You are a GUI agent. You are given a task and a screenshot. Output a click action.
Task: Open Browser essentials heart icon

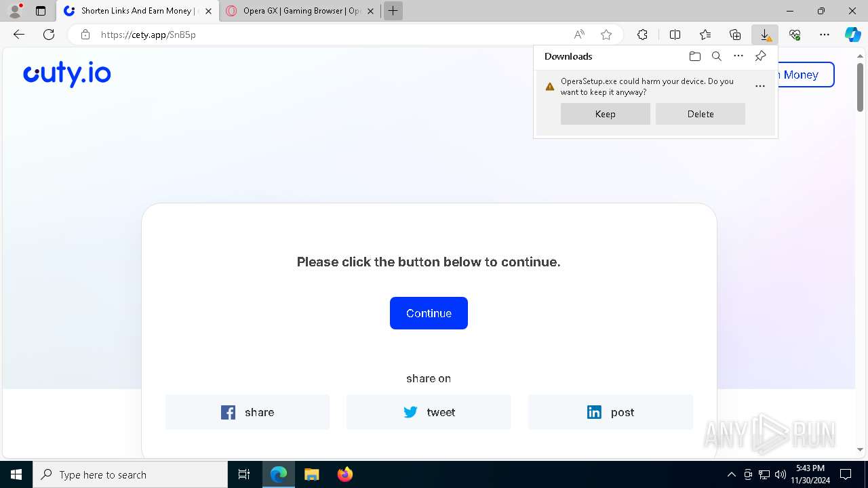pos(795,35)
